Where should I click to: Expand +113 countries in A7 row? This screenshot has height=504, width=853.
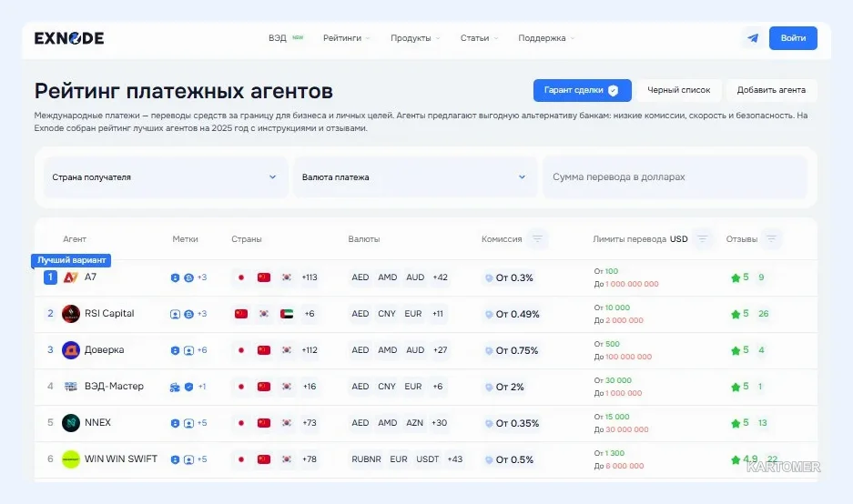point(310,277)
